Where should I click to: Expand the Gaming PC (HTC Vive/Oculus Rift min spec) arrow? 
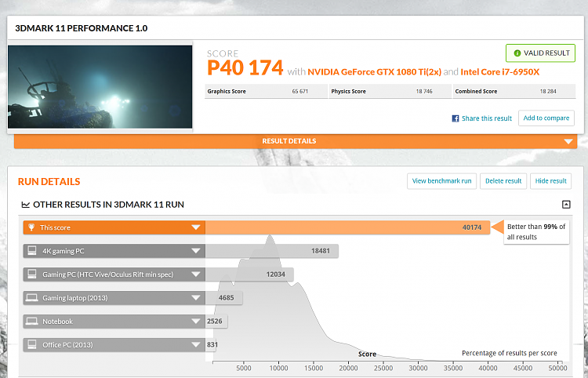pyautogui.click(x=196, y=274)
